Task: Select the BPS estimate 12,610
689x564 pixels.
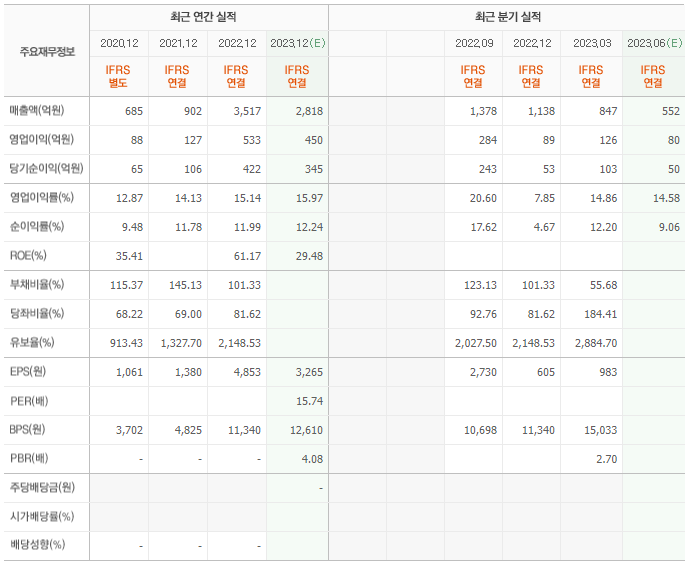Action: tap(306, 430)
